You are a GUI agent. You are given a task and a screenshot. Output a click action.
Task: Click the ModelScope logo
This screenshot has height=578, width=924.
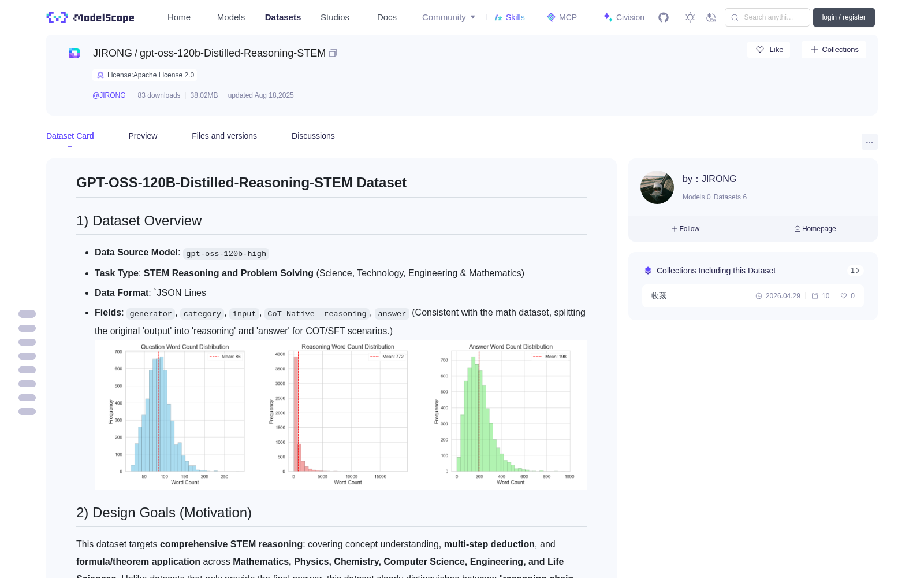click(90, 17)
